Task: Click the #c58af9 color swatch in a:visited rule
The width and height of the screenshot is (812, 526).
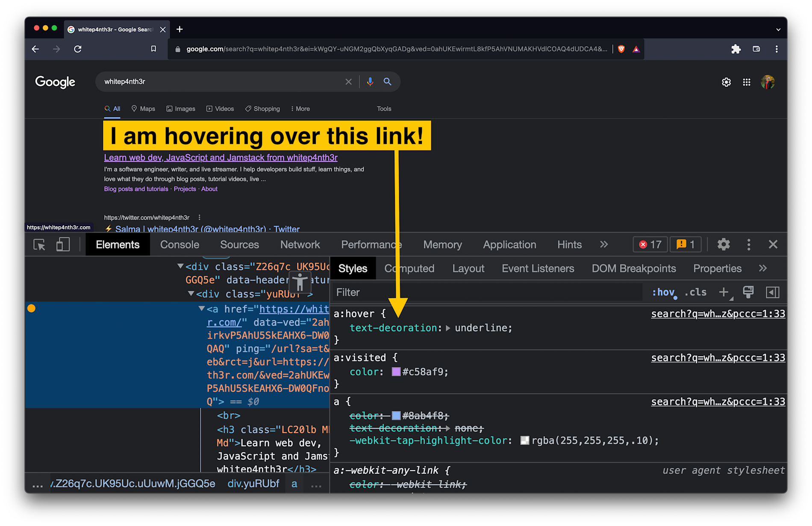Action: click(396, 372)
